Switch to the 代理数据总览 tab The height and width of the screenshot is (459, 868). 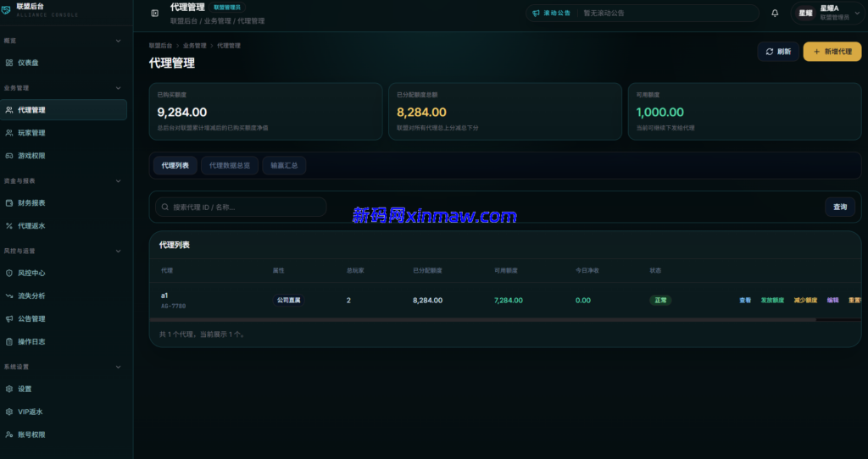pyautogui.click(x=230, y=165)
